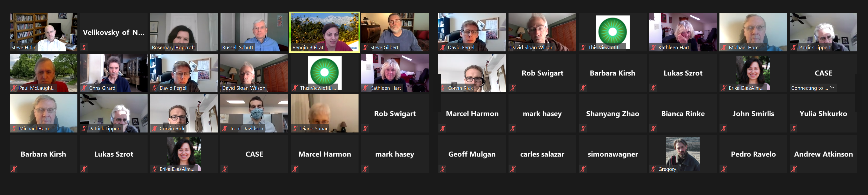Click the simonawagner participant tile

coord(613,154)
